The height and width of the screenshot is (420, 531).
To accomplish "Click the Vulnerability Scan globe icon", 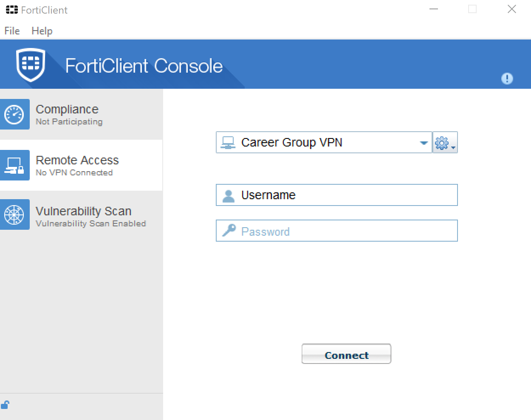I will pyautogui.click(x=15, y=214).
